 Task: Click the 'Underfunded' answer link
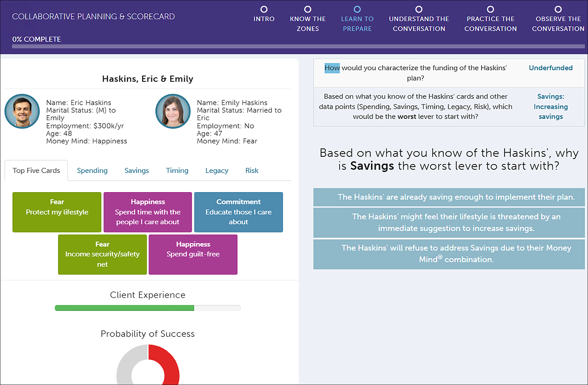[550, 68]
